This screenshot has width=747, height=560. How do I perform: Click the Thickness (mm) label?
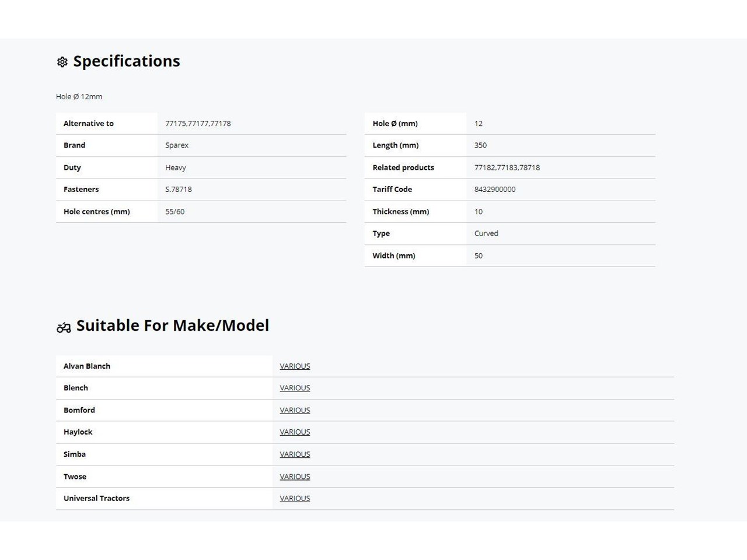[401, 212]
